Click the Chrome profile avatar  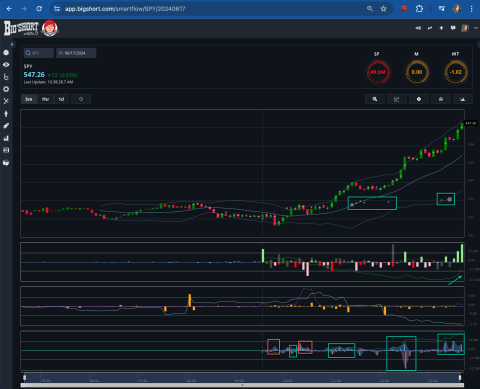(x=457, y=9)
